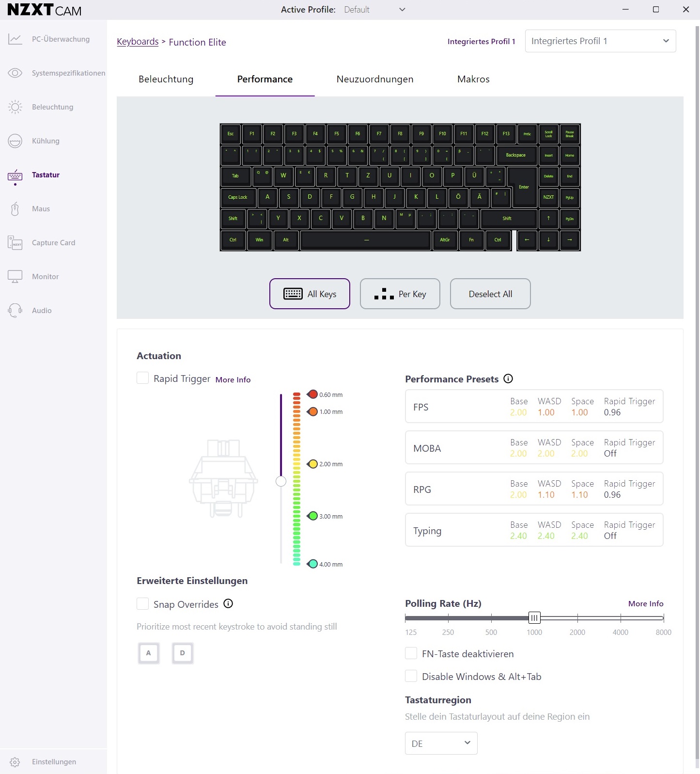
Task: Go to Capture Card in the sidebar
Action: tap(53, 243)
